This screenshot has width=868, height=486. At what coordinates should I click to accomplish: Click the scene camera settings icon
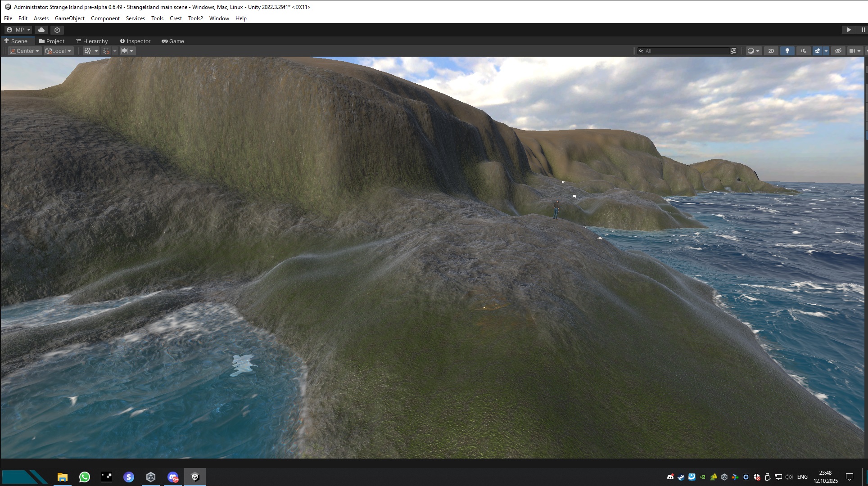(x=852, y=51)
